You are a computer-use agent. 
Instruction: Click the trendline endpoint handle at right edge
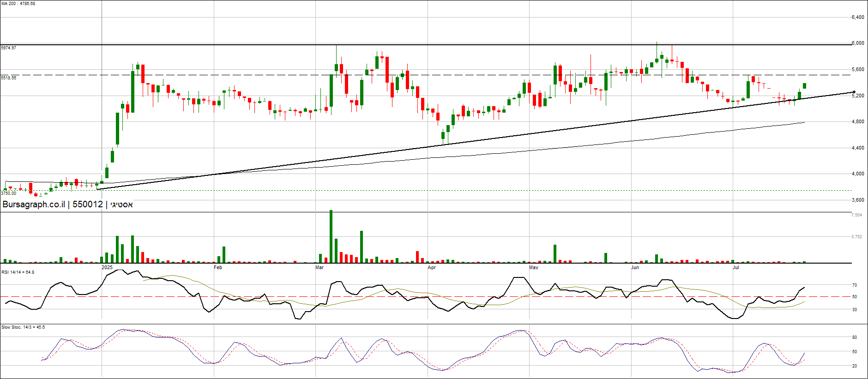pyautogui.click(x=854, y=92)
